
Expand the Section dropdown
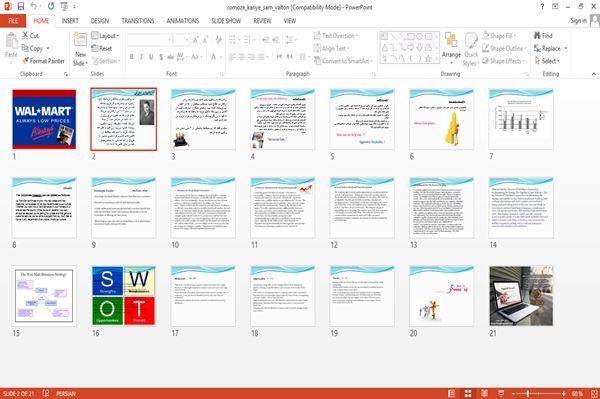(106, 61)
